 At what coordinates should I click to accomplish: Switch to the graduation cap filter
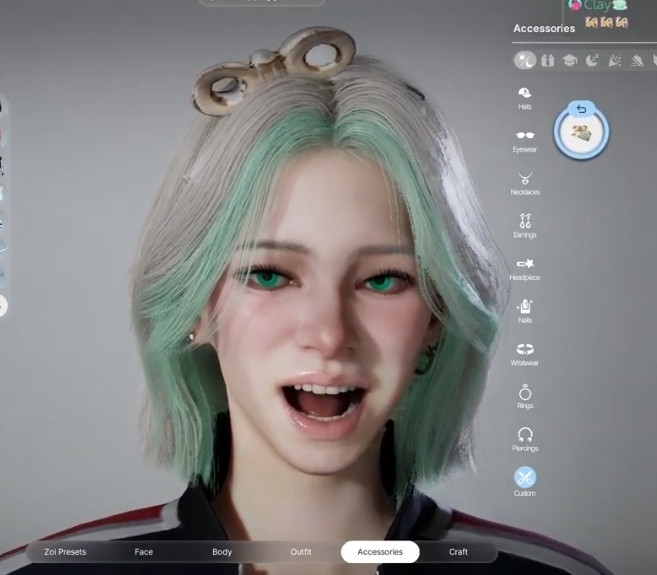[x=569, y=61]
